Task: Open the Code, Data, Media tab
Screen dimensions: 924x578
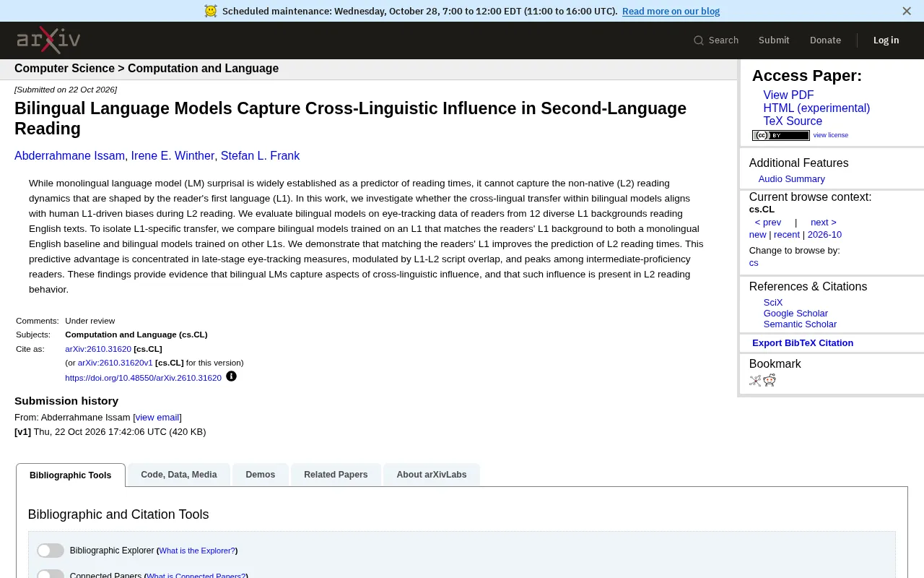Action: (x=179, y=475)
